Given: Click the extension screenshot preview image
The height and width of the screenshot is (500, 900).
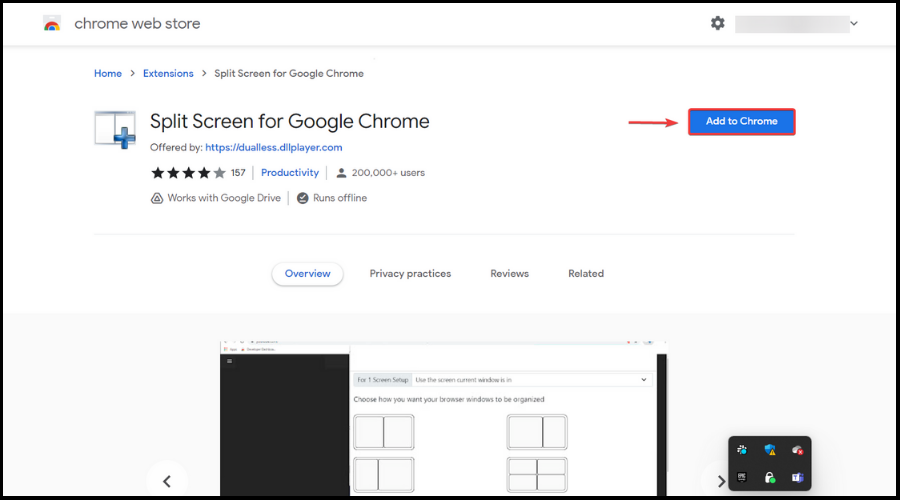Looking at the screenshot, I should tap(444, 418).
